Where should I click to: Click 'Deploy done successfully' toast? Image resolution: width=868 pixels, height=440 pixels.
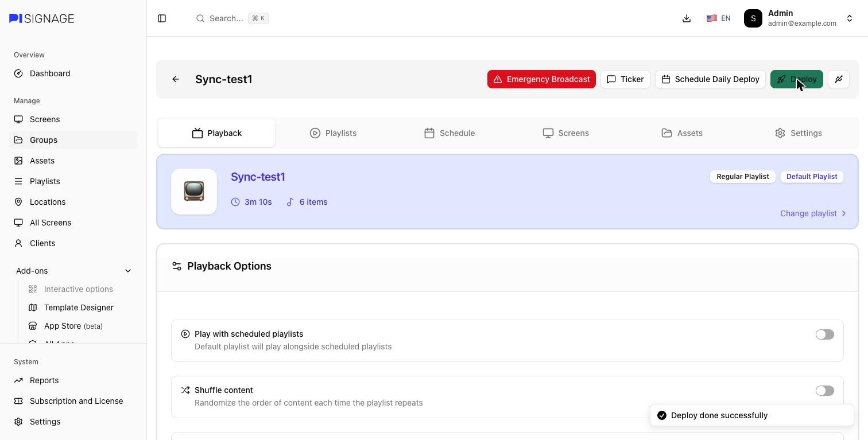pos(752,415)
